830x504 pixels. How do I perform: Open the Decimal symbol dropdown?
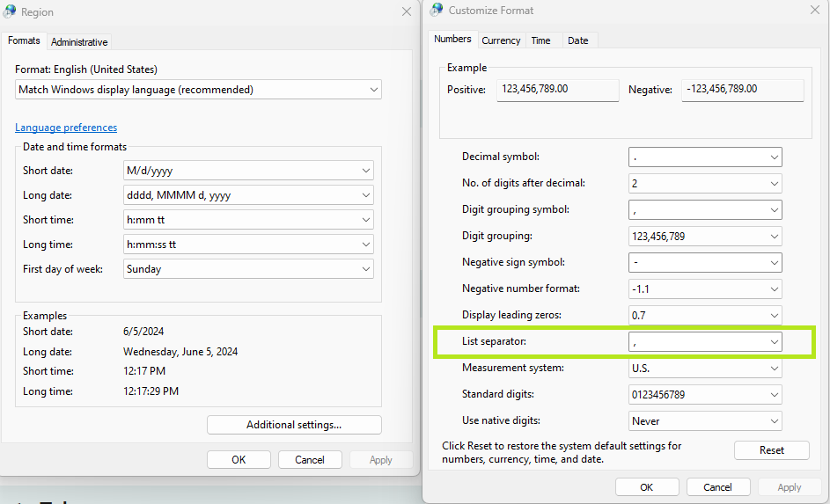tap(705, 157)
